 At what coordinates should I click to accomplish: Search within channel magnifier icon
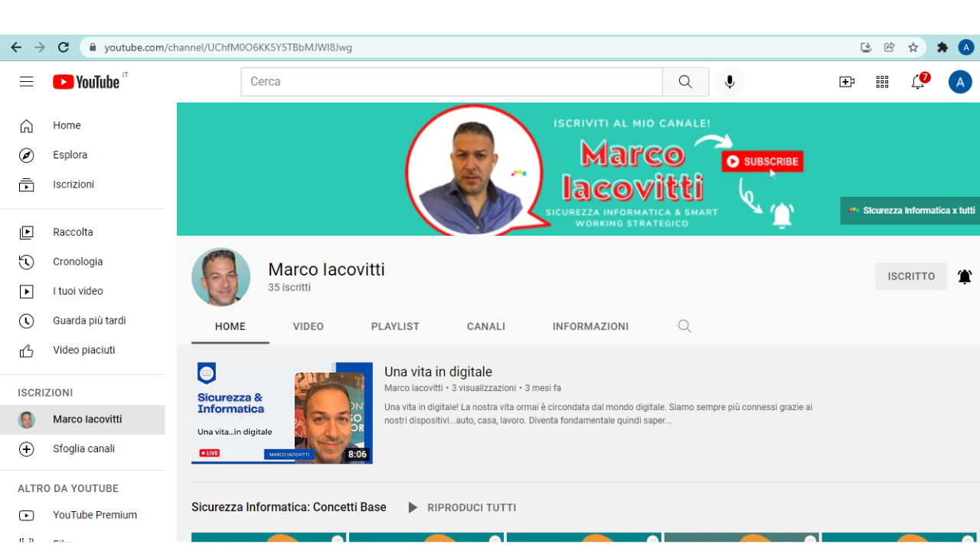(684, 326)
